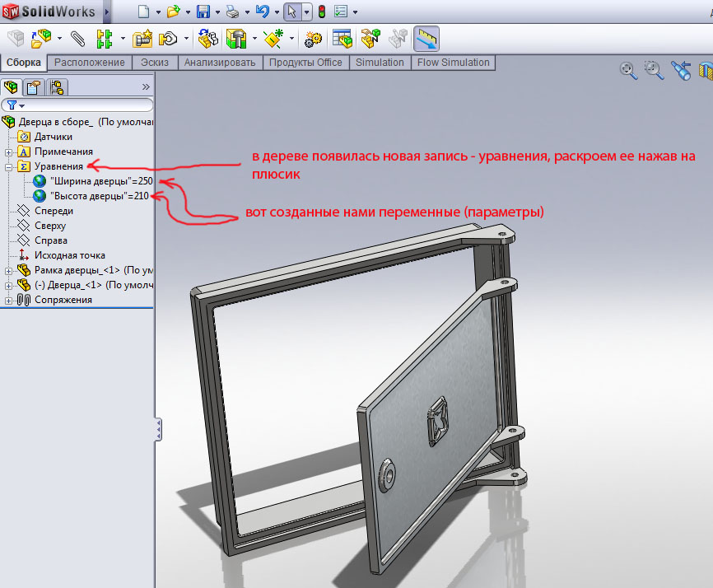This screenshot has height=588, width=713.
Task: Open the dropdown arrow beside the Open icon
Action: (x=186, y=13)
